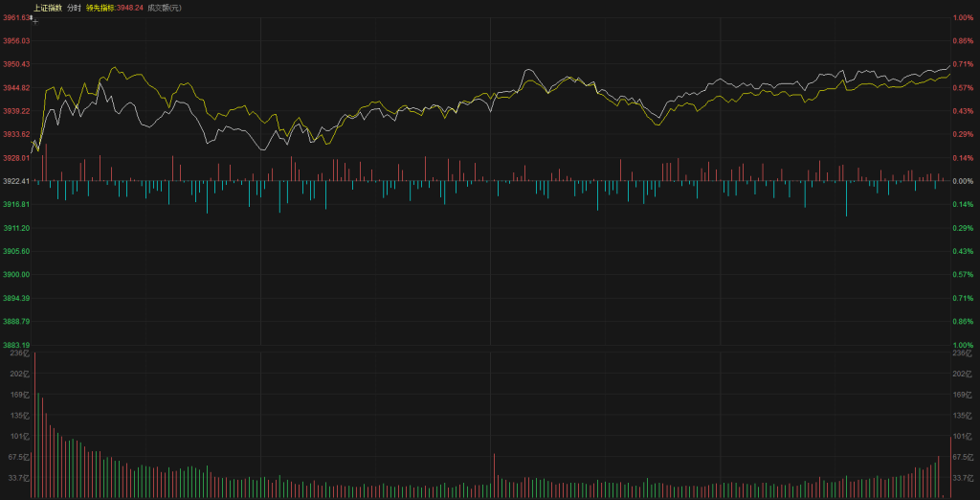
Task: Click the small plus icon below the title
Action: point(35,20)
